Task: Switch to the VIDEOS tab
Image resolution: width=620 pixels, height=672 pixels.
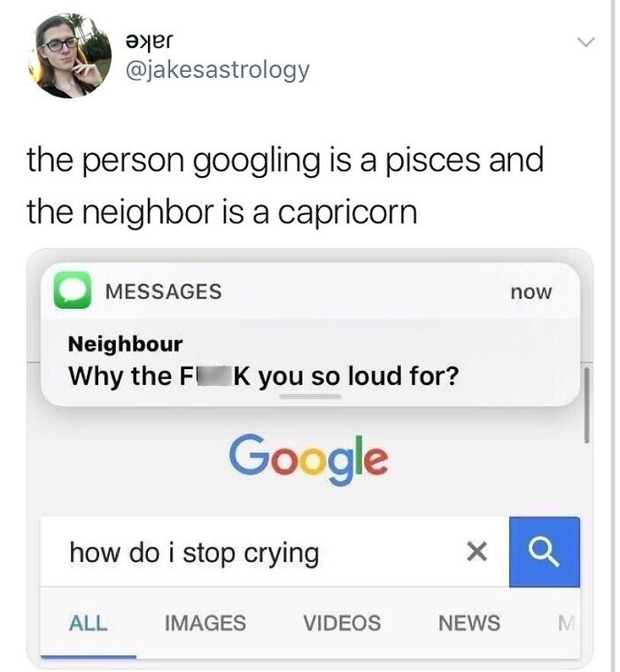Action: pos(342,623)
